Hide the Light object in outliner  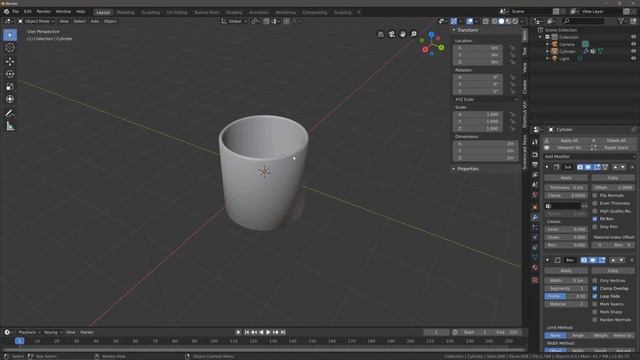pos(633,58)
